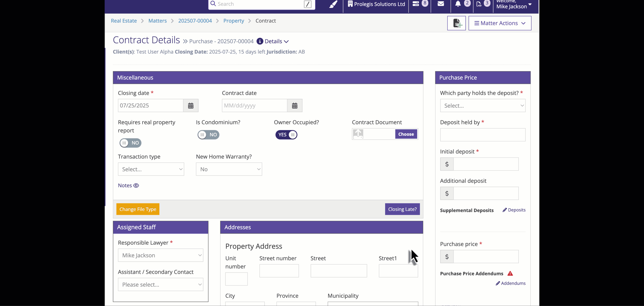Open the Transaction type dropdown
This screenshot has width=644, height=306.
(x=151, y=169)
